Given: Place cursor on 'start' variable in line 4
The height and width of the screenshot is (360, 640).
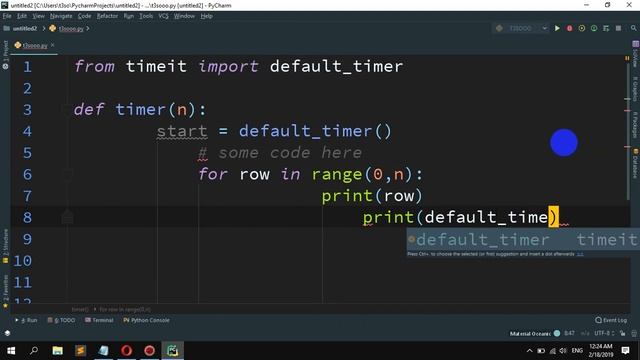Looking at the screenshot, I should [182, 131].
